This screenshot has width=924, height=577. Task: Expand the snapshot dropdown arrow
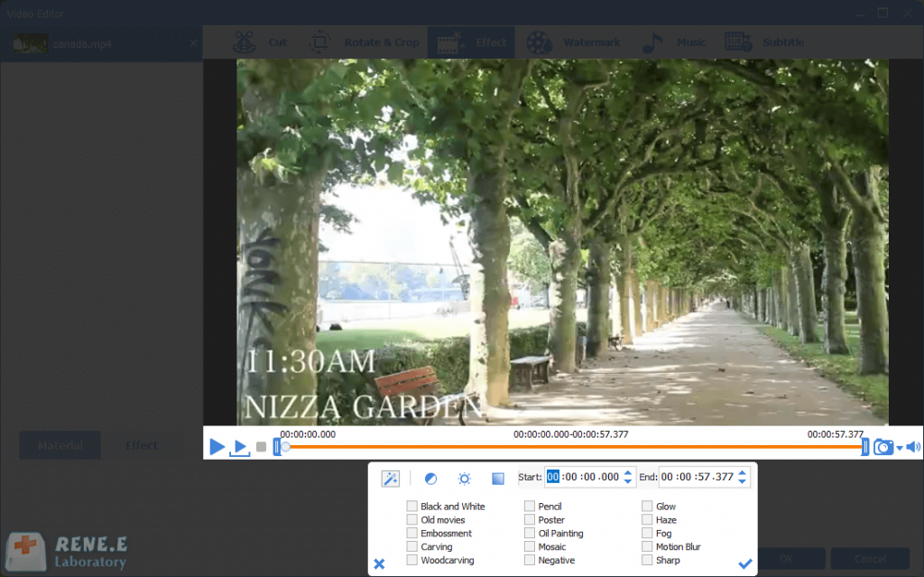[x=900, y=448]
